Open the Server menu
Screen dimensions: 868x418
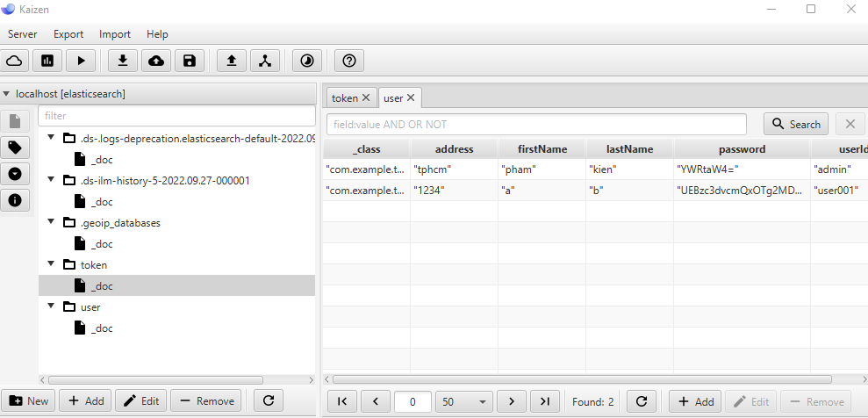pyautogui.click(x=23, y=34)
